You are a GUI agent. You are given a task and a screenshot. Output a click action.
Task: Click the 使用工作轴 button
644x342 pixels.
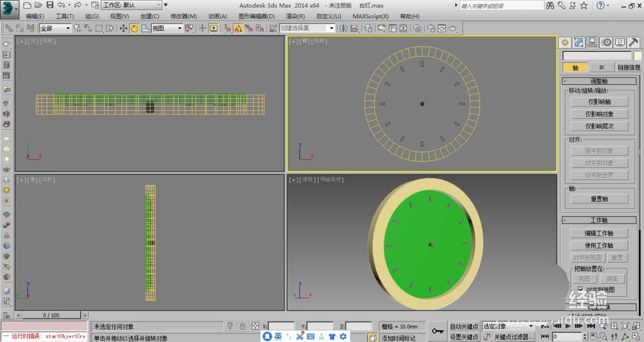tap(599, 245)
